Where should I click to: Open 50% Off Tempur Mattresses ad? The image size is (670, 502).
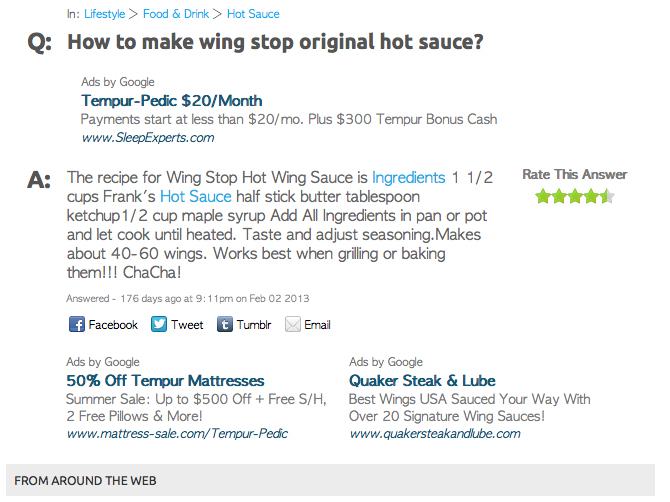point(165,380)
